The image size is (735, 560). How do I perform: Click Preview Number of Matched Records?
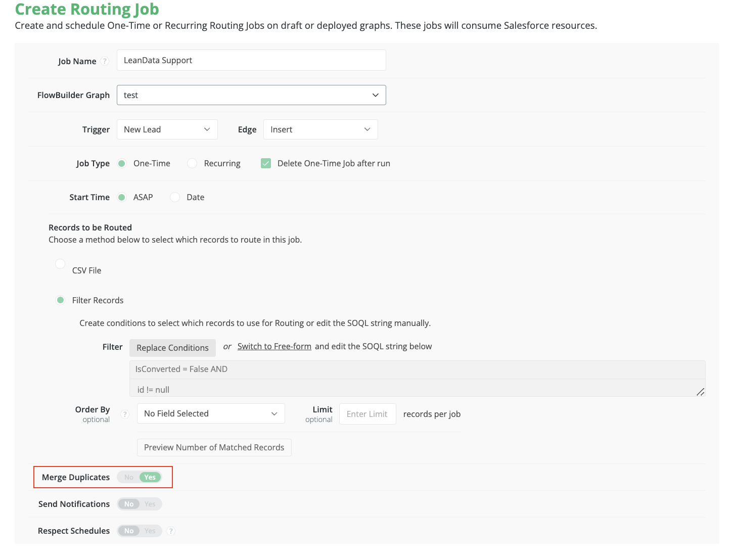[214, 447]
